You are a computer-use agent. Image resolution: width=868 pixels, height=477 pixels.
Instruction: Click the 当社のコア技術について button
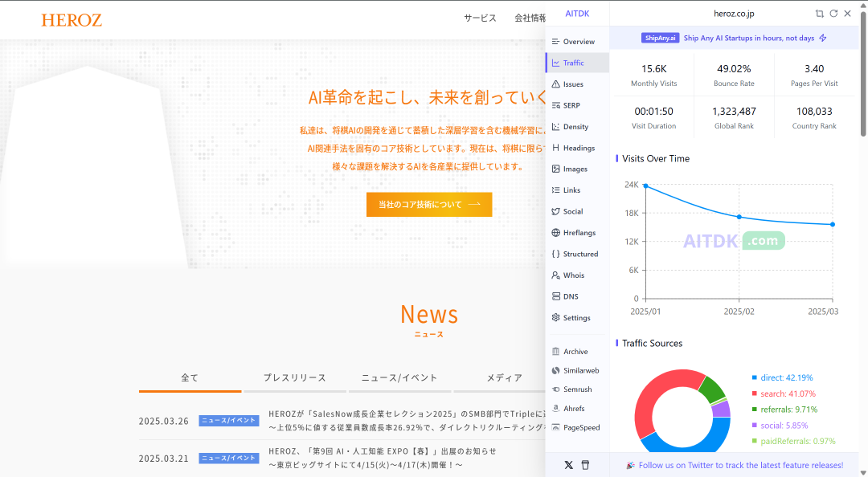429,204
